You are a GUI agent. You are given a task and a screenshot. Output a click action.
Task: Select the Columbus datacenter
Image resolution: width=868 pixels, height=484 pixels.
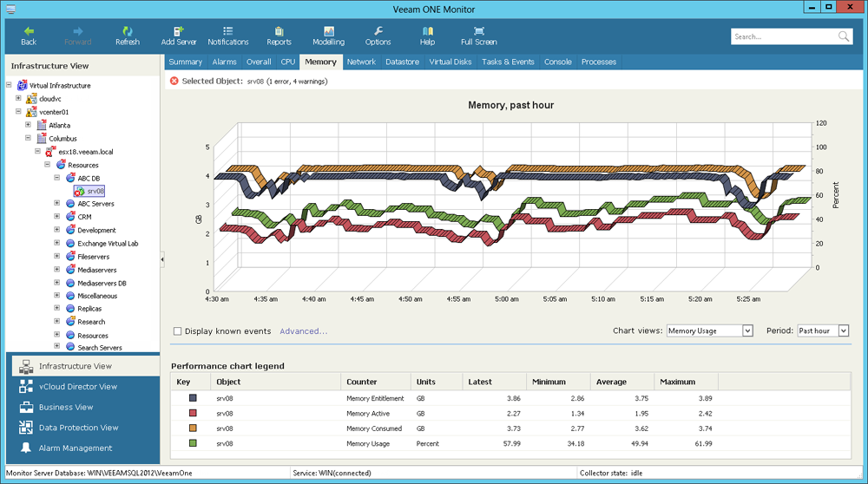[62, 139]
